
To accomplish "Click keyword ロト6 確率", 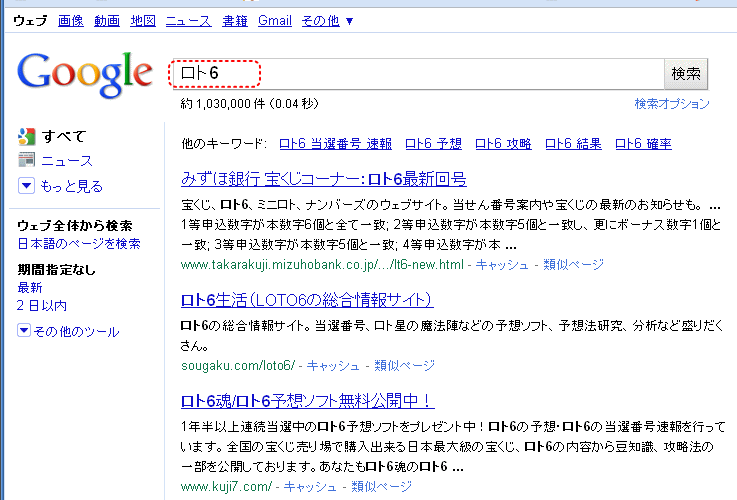I will click(x=643, y=143).
